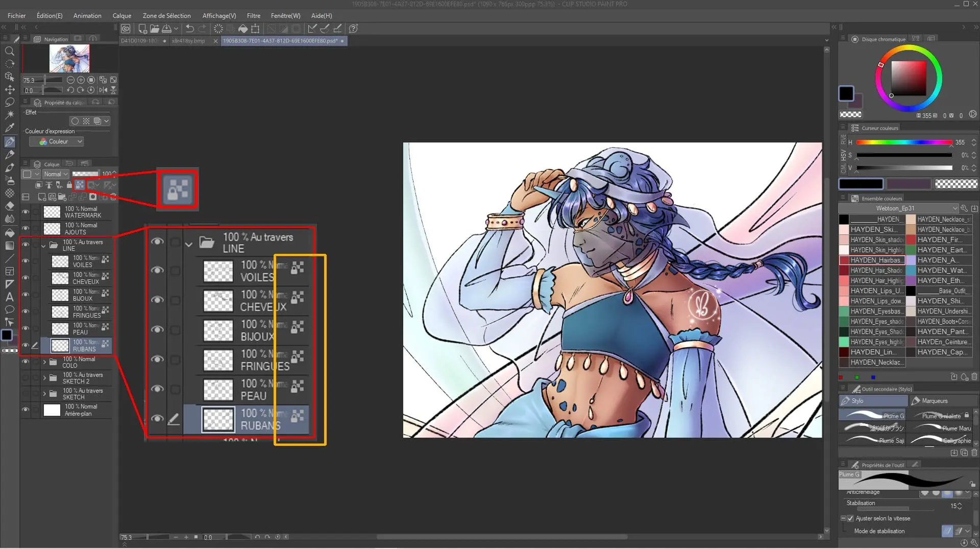Open the Effet options dropdown arrow
Image resolution: width=980 pixels, height=549 pixels.
click(x=106, y=121)
